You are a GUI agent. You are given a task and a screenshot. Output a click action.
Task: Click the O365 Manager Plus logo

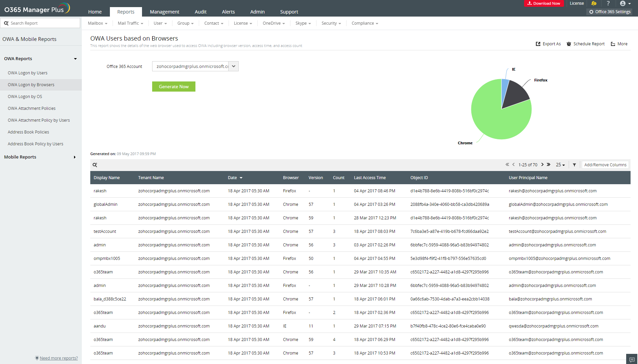pos(37,8)
